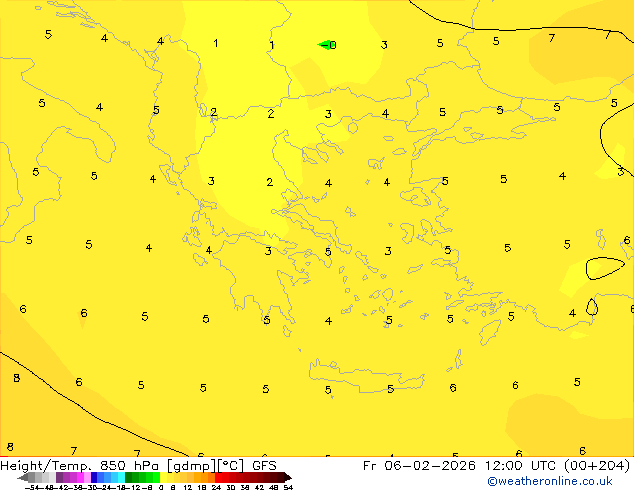The image size is (634, 490).
Task: Click the '(00+204)' forecast hour label
Action: point(597,466)
